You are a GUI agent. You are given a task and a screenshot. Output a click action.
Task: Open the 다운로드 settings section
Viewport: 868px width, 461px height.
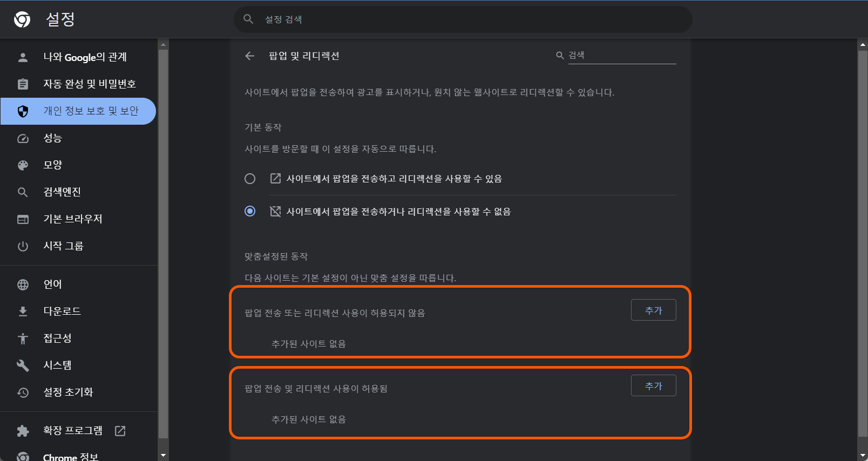point(79,311)
